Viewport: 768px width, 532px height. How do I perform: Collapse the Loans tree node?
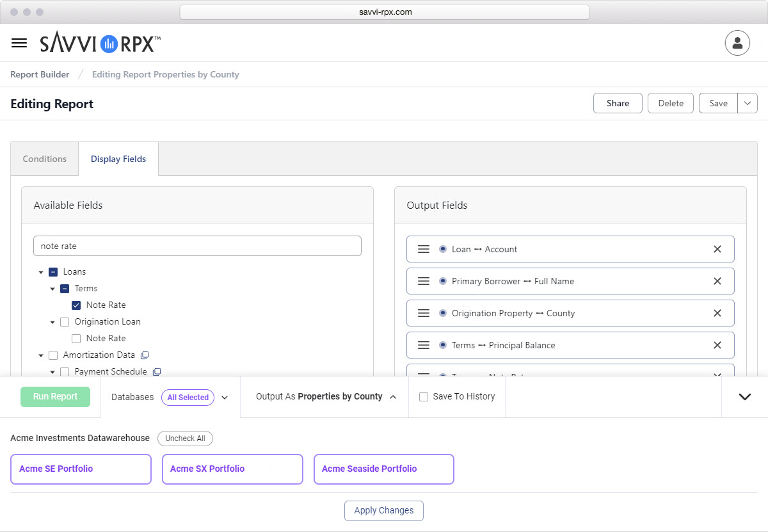[x=42, y=272]
